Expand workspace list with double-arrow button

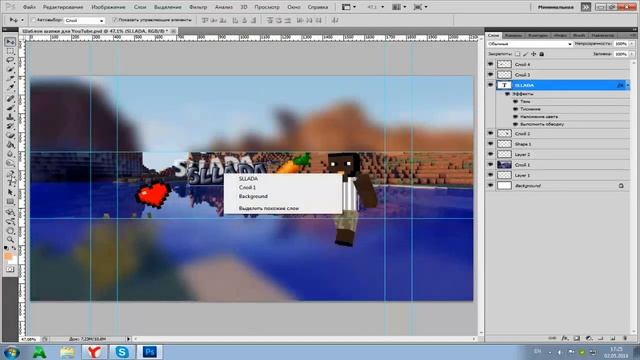586,7
